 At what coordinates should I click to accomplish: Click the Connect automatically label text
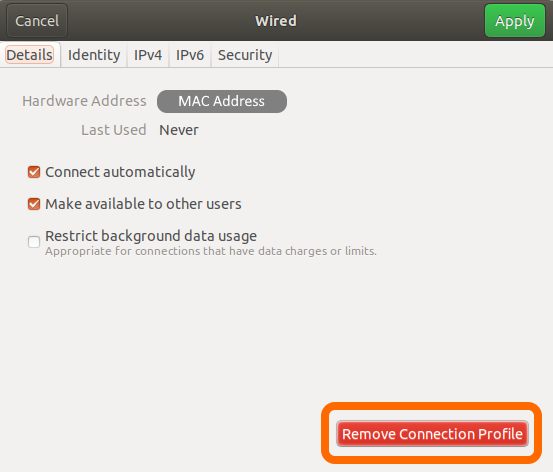120,172
